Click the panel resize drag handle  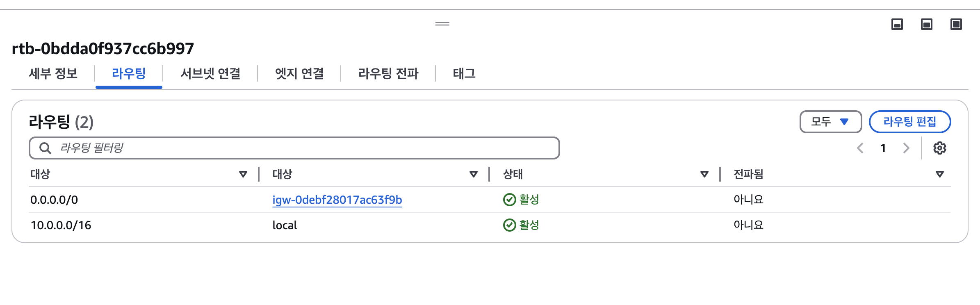pyautogui.click(x=442, y=24)
